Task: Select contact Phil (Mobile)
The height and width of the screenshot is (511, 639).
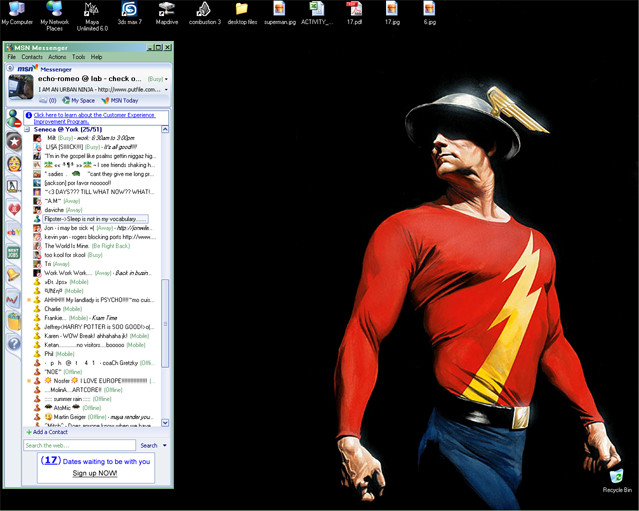Action: point(54,354)
